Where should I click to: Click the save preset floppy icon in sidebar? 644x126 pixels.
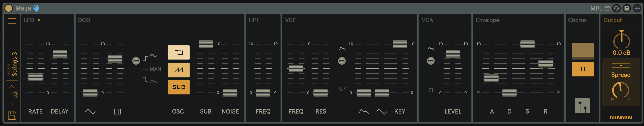(12, 116)
